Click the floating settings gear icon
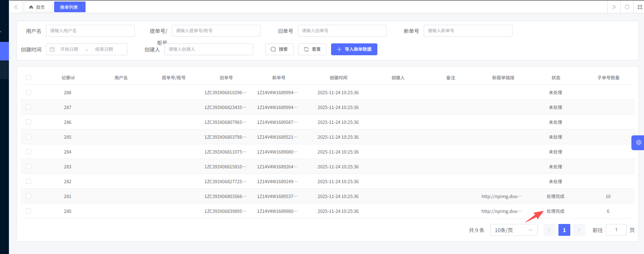 tap(638, 142)
